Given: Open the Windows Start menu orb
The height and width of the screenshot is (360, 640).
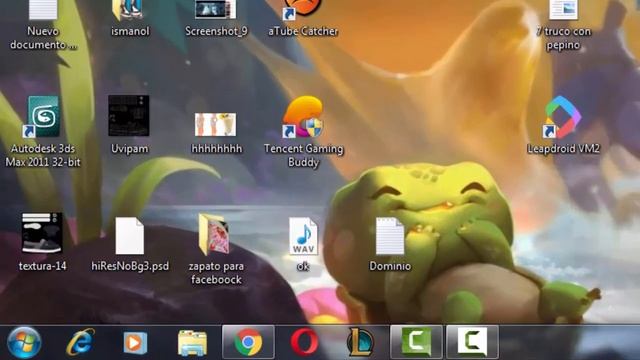Looking at the screenshot, I should coord(24,342).
